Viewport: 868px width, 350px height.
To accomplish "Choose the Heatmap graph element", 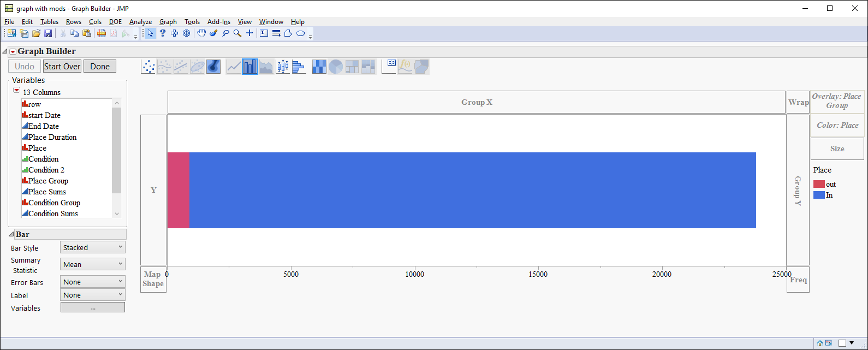I will tap(319, 67).
